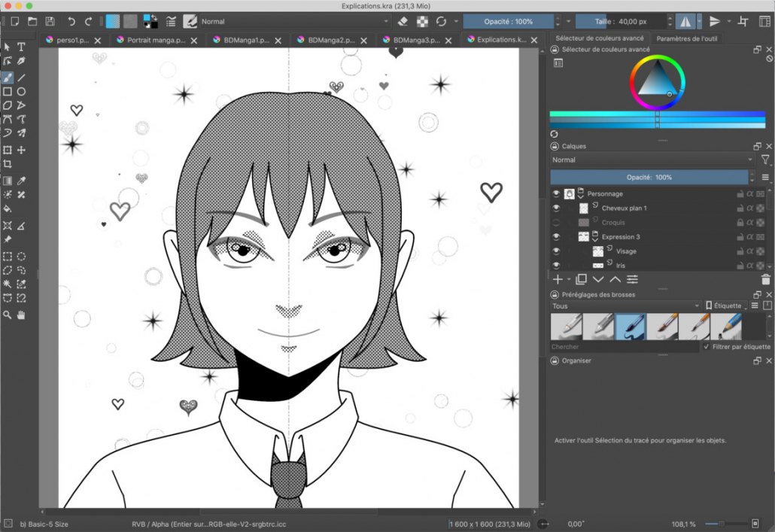Image resolution: width=775 pixels, height=532 pixels.
Task: Open the Tous brush tag dropdown
Action: pos(625,306)
